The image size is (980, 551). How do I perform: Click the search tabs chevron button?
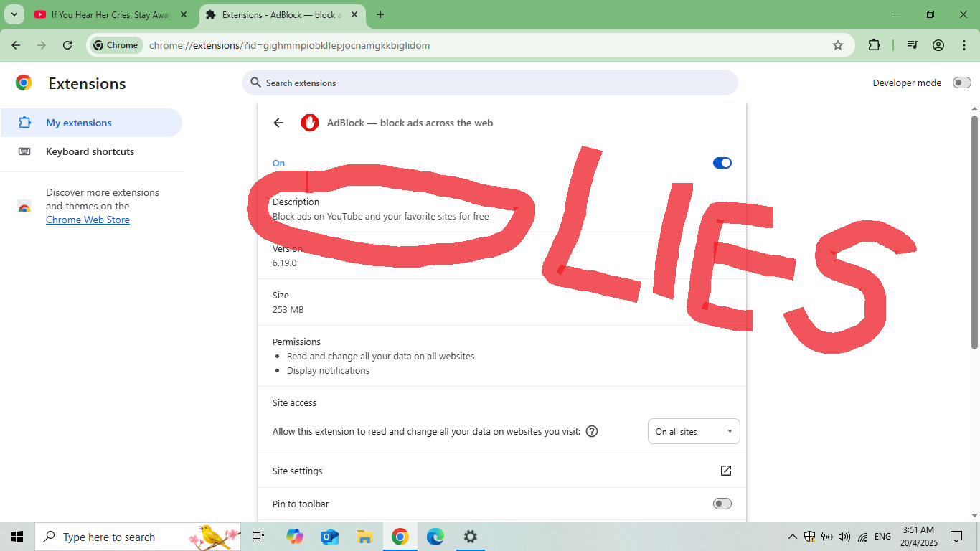click(14, 14)
